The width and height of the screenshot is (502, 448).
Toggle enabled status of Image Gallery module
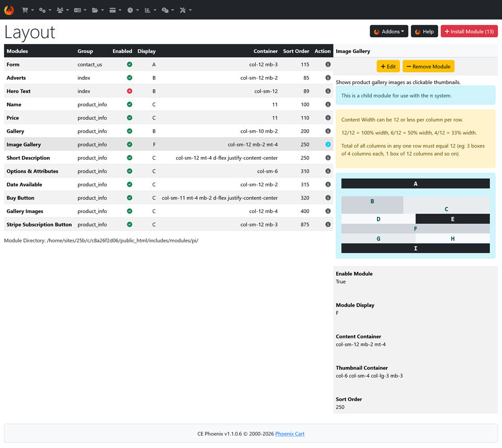coord(129,144)
